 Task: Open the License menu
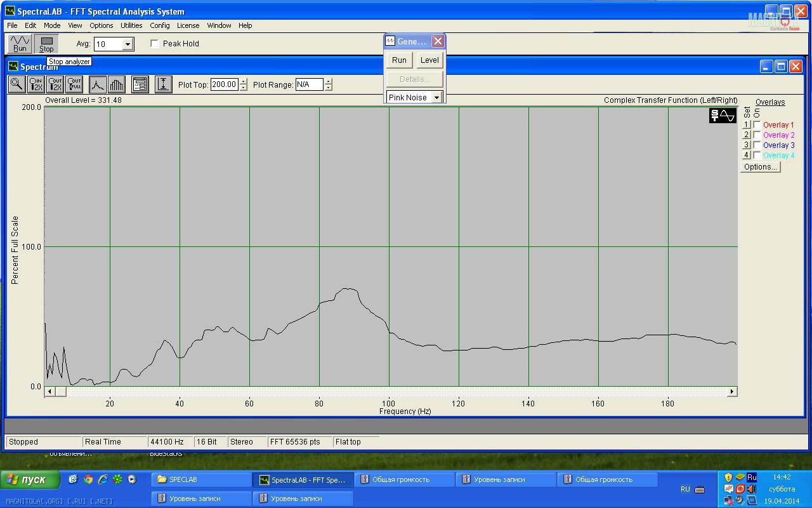pyautogui.click(x=188, y=25)
